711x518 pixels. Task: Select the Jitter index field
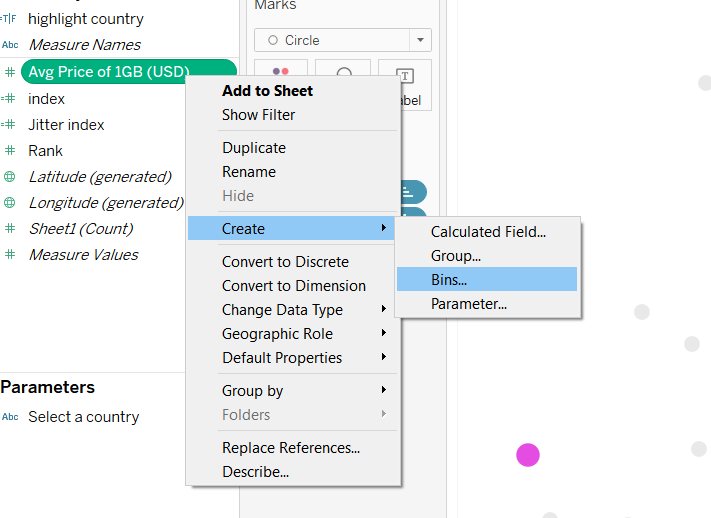[x=66, y=125]
